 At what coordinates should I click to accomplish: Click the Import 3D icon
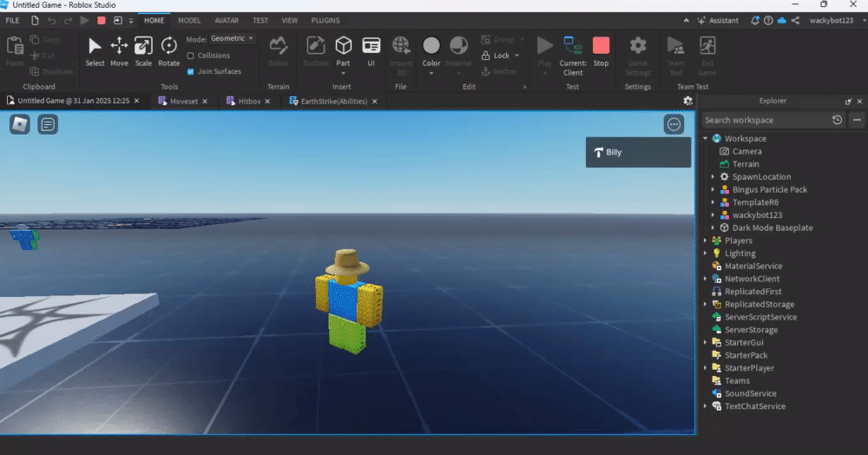click(x=401, y=45)
